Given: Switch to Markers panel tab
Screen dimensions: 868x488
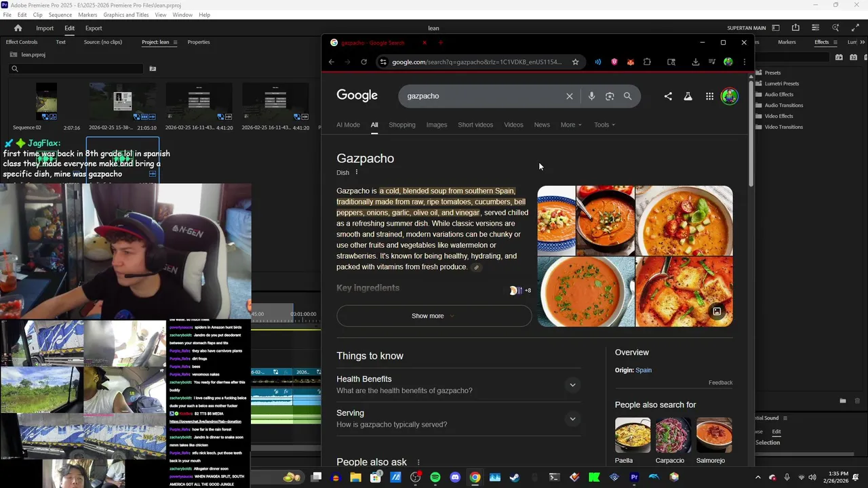Looking at the screenshot, I should pyautogui.click(x=787, y=42).
